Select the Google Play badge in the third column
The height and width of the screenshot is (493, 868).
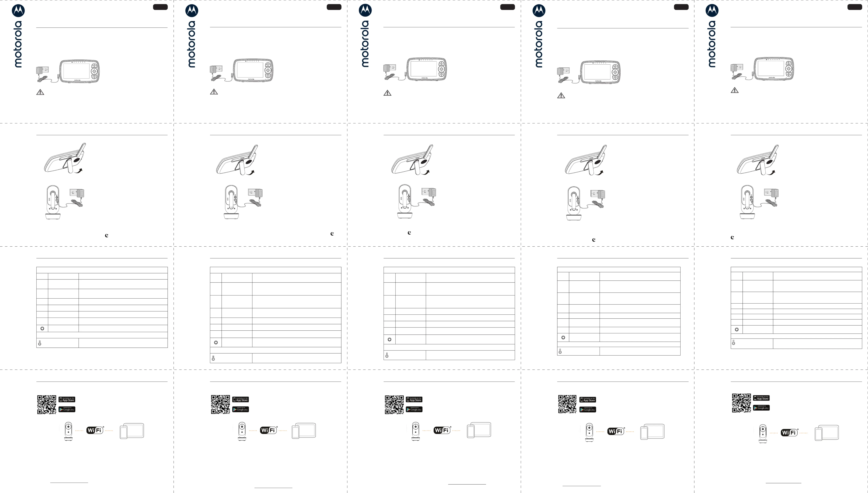414,409
